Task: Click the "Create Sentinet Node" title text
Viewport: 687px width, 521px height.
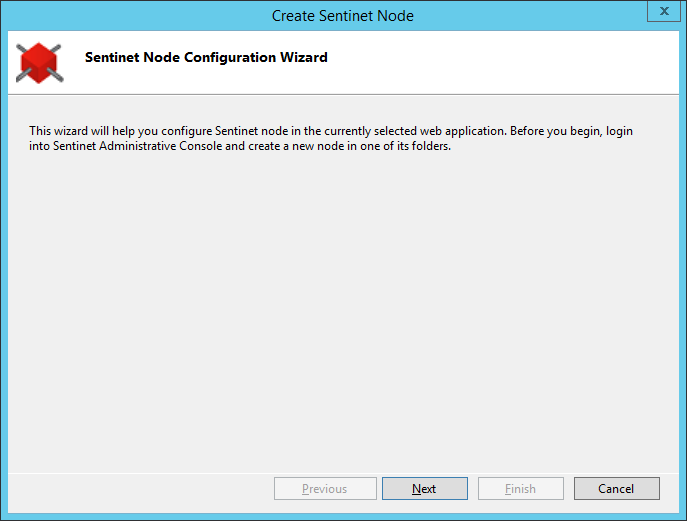Action: [x=343, y=15]
